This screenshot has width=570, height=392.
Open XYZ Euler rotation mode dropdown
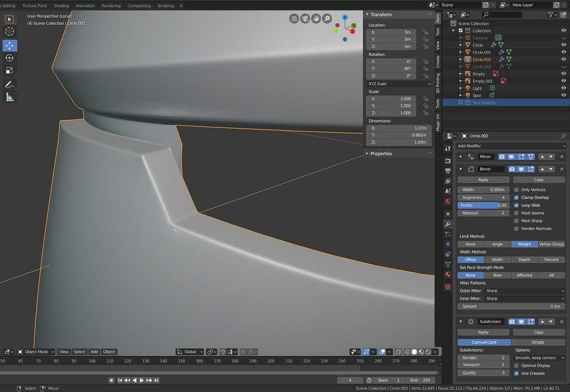(399, 84)
